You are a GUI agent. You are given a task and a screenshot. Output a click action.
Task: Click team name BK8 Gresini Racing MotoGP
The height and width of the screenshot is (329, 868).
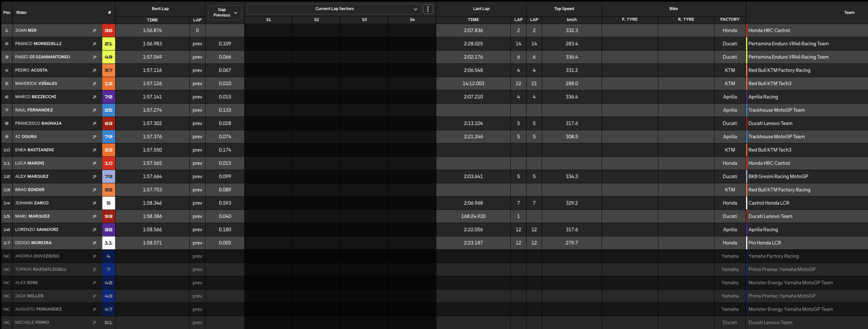point(778,176)
